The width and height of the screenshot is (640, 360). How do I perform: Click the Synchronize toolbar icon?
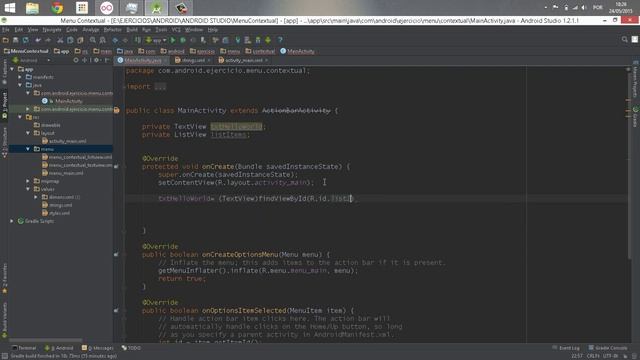[x=26, y=40]
